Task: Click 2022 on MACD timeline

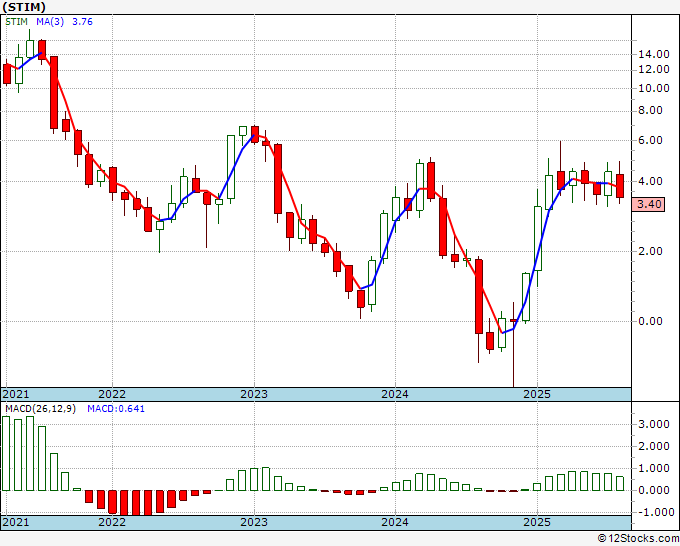Action: [x=112, y=522]
